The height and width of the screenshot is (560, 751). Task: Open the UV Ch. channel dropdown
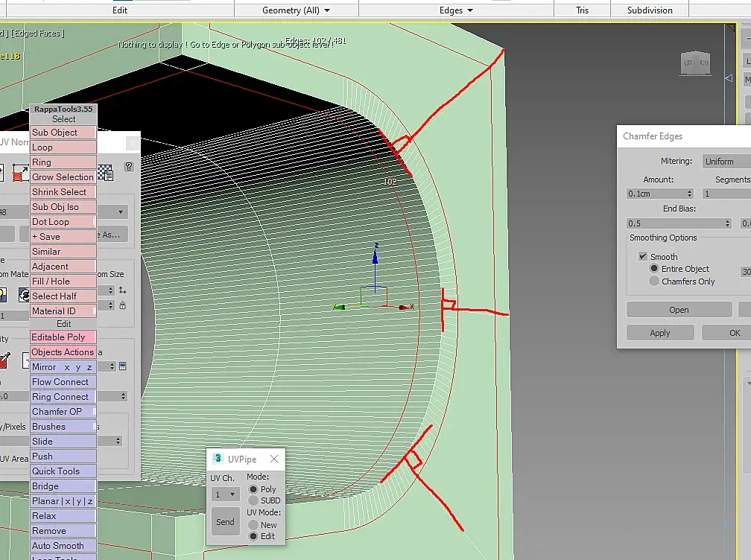(x=224, y=494)
